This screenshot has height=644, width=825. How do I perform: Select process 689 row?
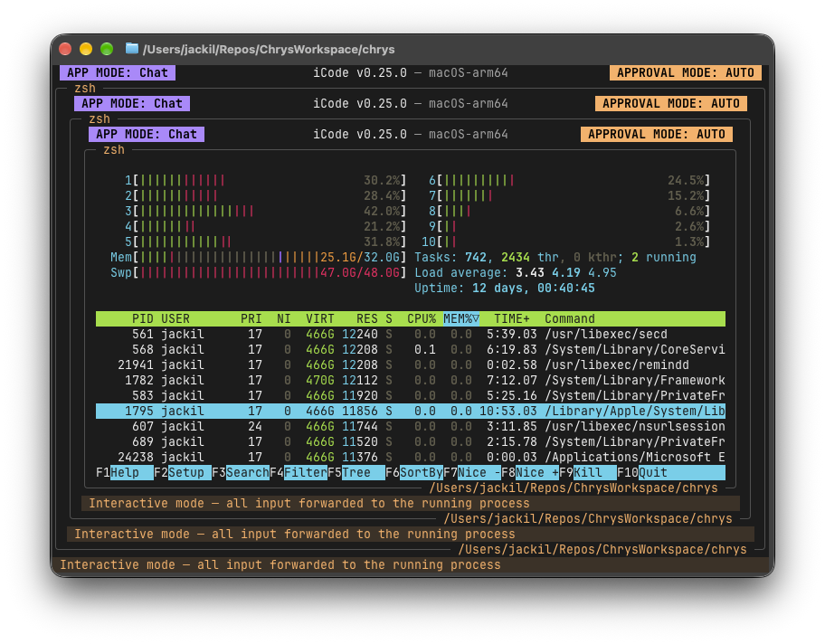pos(411,441)
